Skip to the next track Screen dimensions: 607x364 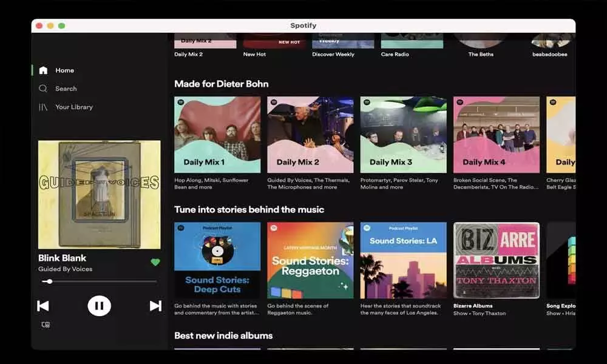click(x=155, y=306)
